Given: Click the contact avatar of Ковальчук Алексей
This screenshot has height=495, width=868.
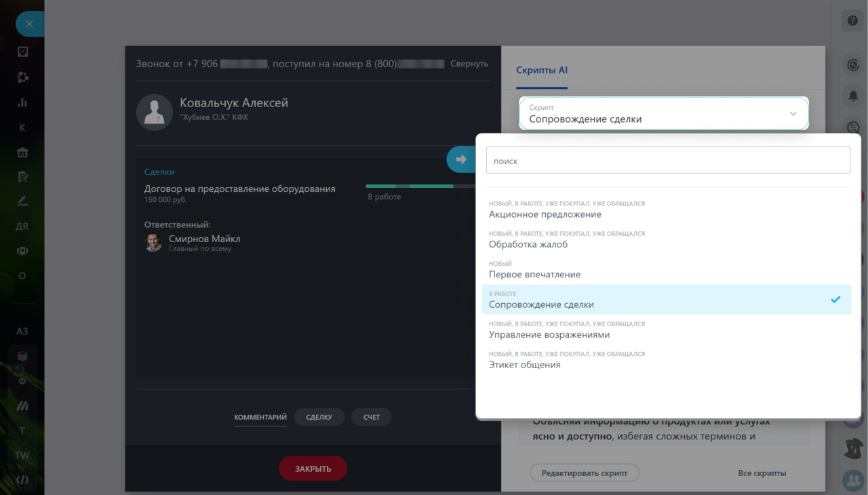Looking at the screenshot, I should 154,112.
